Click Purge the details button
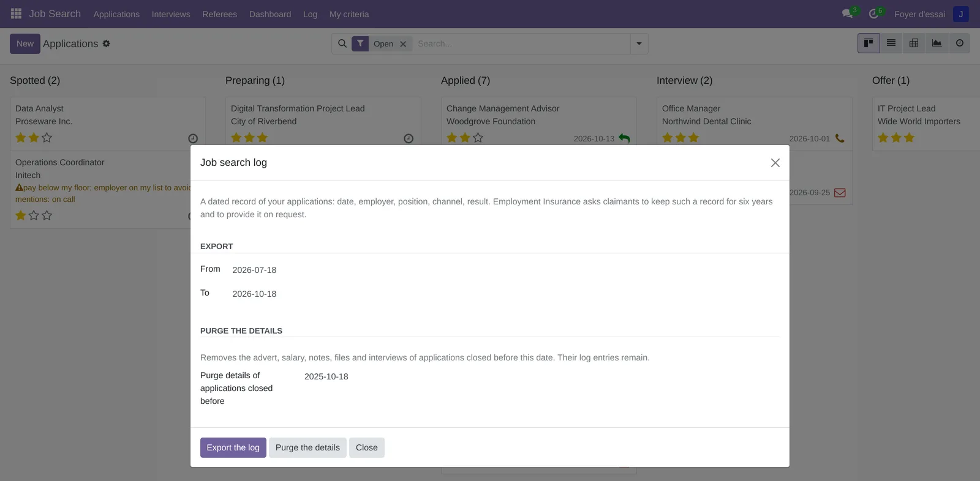 tap(307, 447)
